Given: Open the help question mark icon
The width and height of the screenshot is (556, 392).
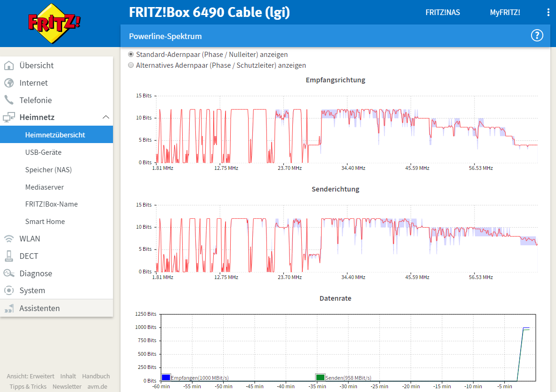Looking at the screenshot, I should tap(537, 35).
